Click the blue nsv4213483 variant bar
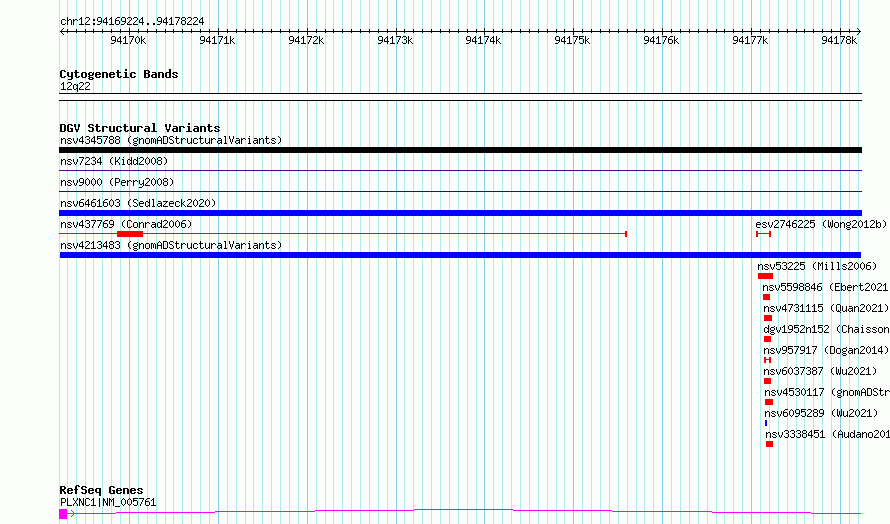 coord(460,255)
